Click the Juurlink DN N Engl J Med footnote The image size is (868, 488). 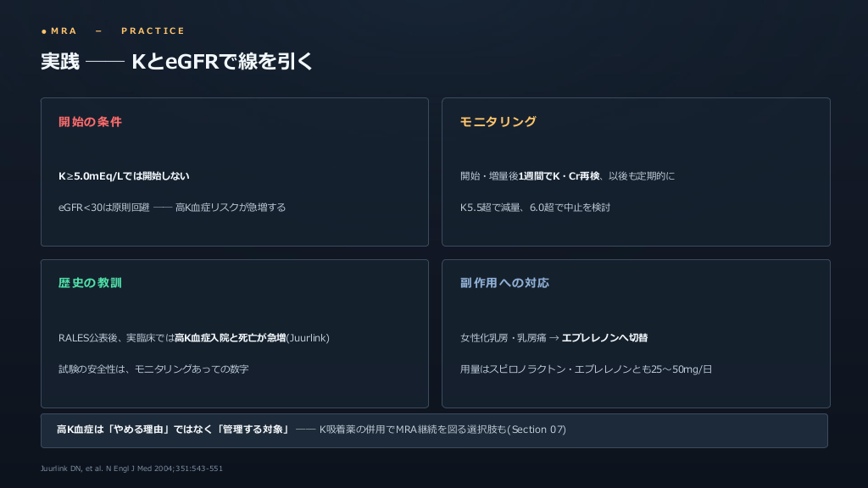click(x=131, y=468)
